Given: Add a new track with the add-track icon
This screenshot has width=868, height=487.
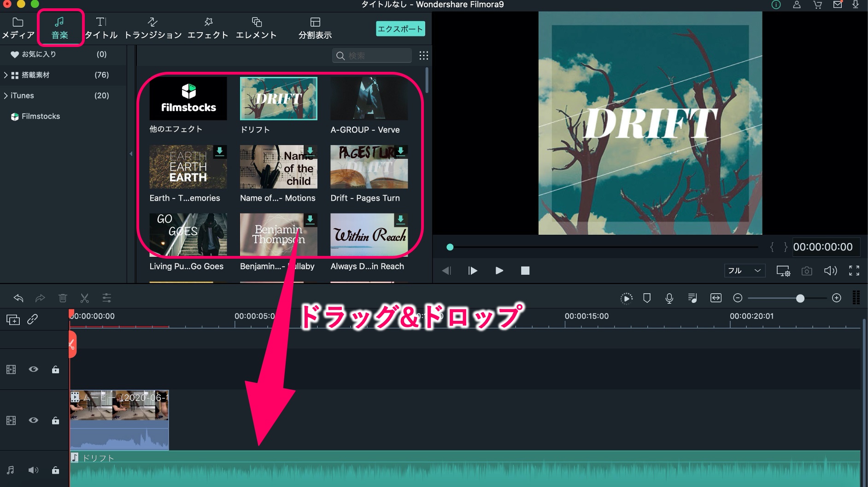Looking at the screenshot, I should [x=13, y=320].
